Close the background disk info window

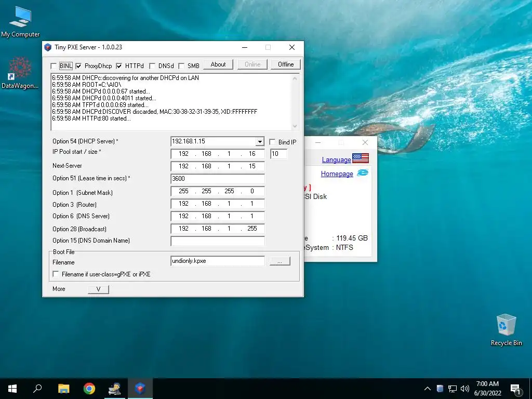pyautogui.click(x=365, y=142)
